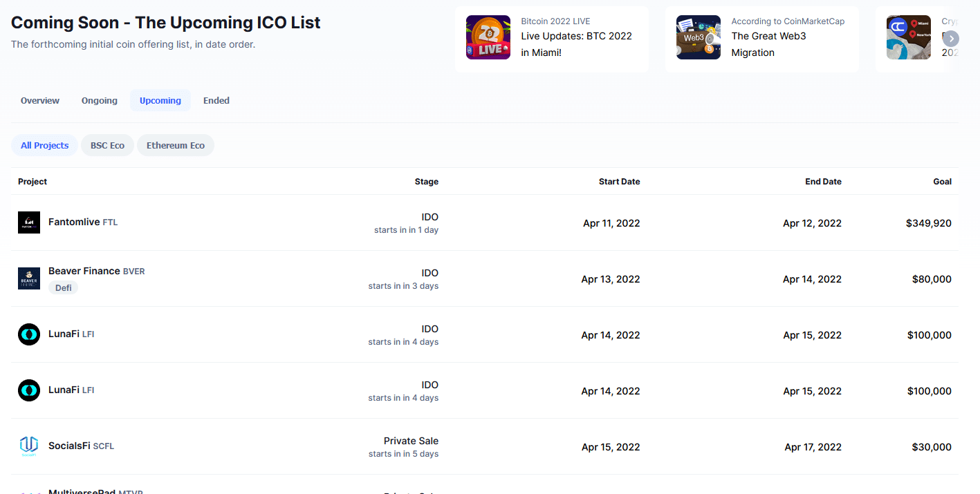The image size is (980, 494).
Task: Open 'Live Updates: BTC 2022 in Miami!' headline
Action: point(576,44)
